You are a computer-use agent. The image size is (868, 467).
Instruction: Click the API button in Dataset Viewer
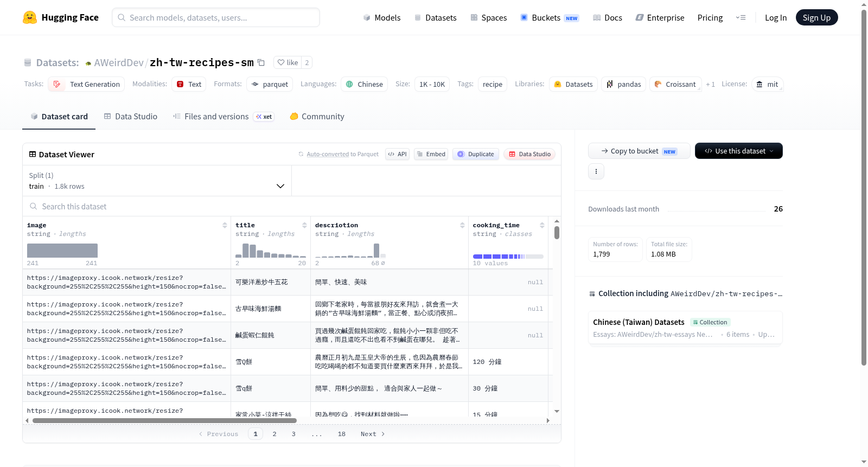tap(397, 154)
